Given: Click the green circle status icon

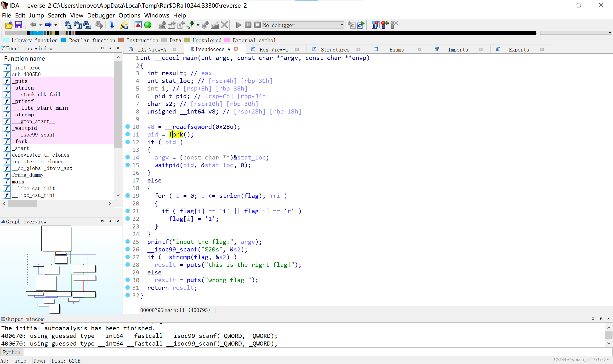Looking at the screenshot, I should point(148,25).
